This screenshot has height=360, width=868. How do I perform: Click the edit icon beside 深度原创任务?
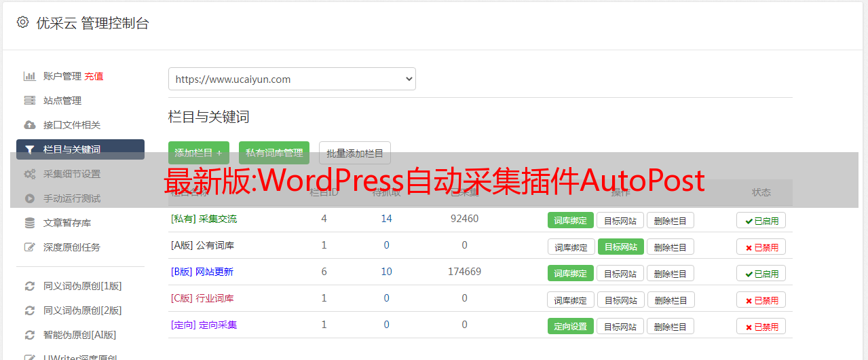pyautogui.click(x=29, y=247)
